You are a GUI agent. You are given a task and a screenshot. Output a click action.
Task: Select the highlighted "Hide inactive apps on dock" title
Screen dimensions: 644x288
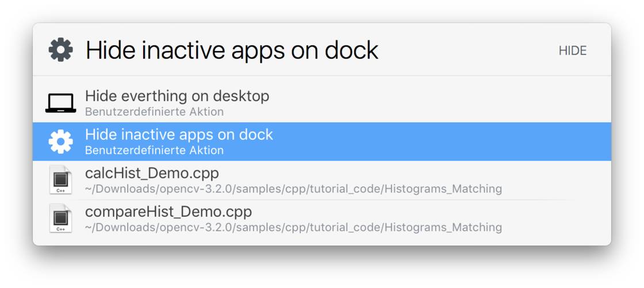pos(179,135)
